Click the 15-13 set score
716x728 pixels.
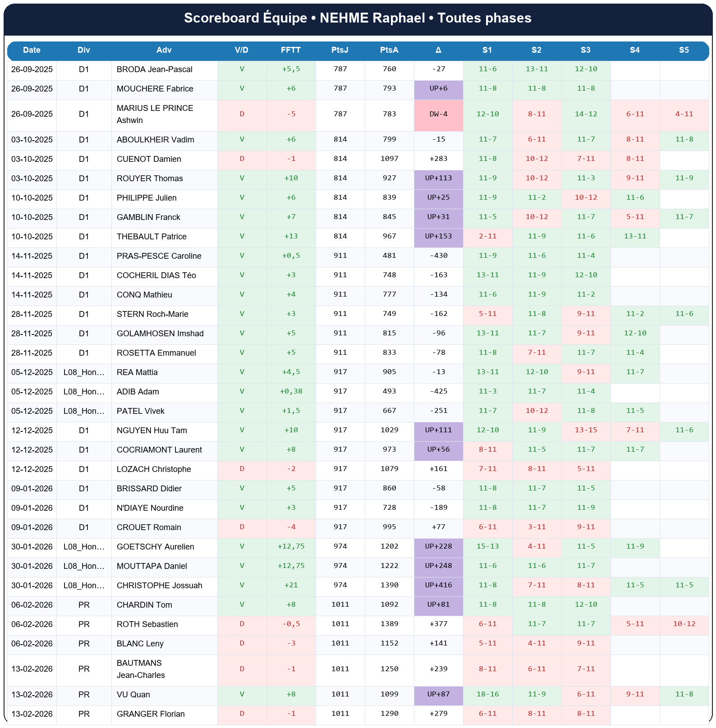click(x=487, y=546)
